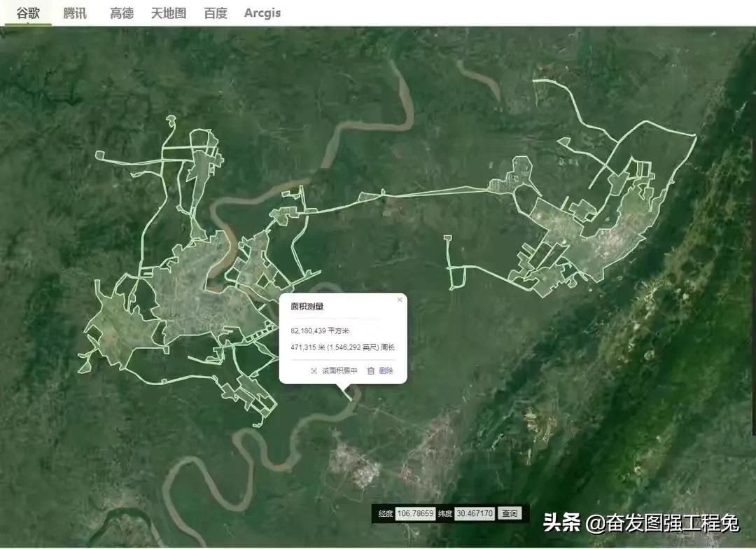The width and height of the screenshot is (756, 549).
Task: Select the 82,180,439 平方米 area value
Action: click(x=320, y=331)
